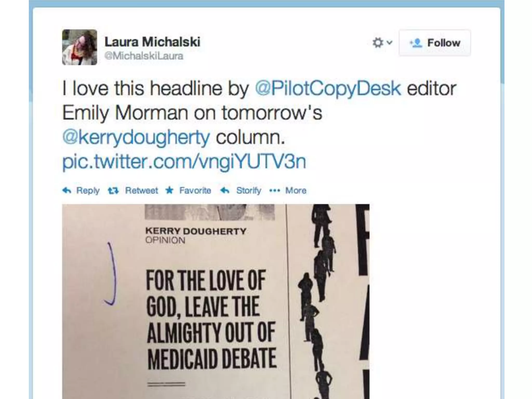Click the add-user icon in Follow button

[x=416, y=43]
